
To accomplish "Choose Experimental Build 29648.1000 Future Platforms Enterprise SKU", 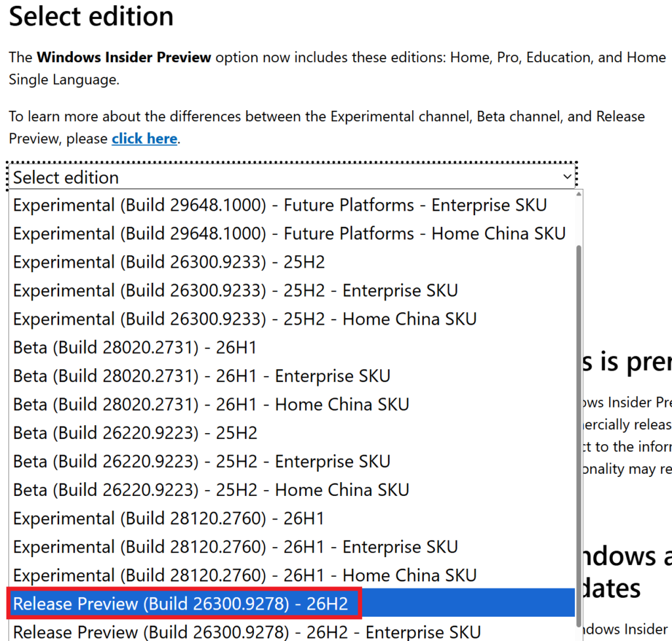I will coord(292,205).
